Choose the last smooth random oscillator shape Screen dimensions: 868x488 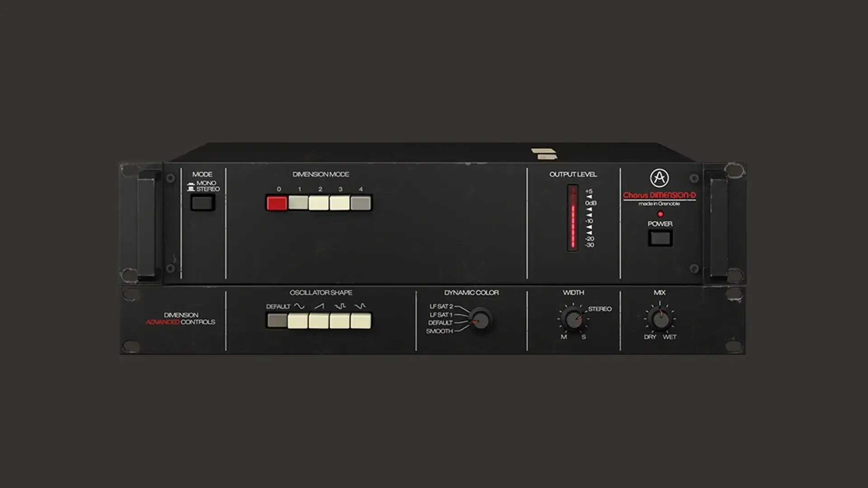pyautogui.click(x=360, y=321)
